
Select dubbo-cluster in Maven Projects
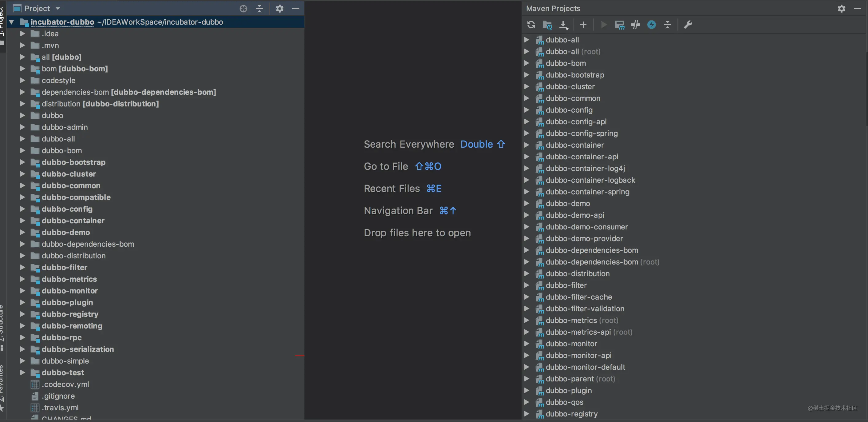[x=570, y=87]
